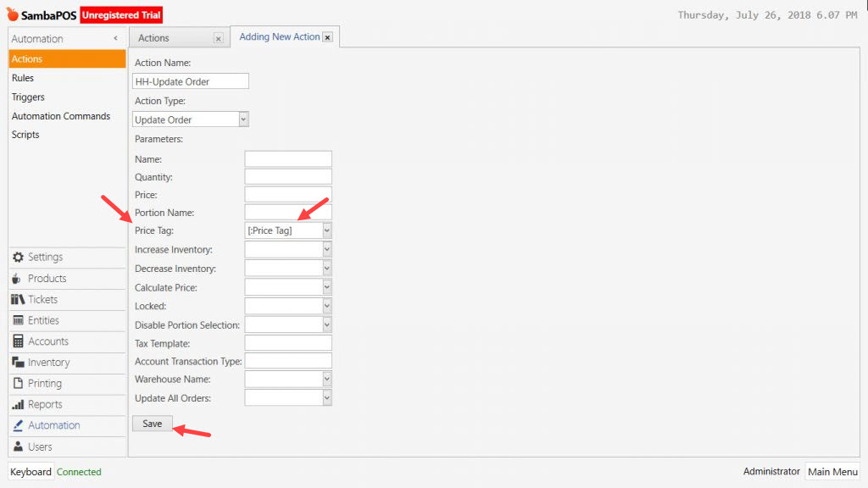Select the Tickets books icon
This screenshot has height=488, width=868.
[18, 300]
